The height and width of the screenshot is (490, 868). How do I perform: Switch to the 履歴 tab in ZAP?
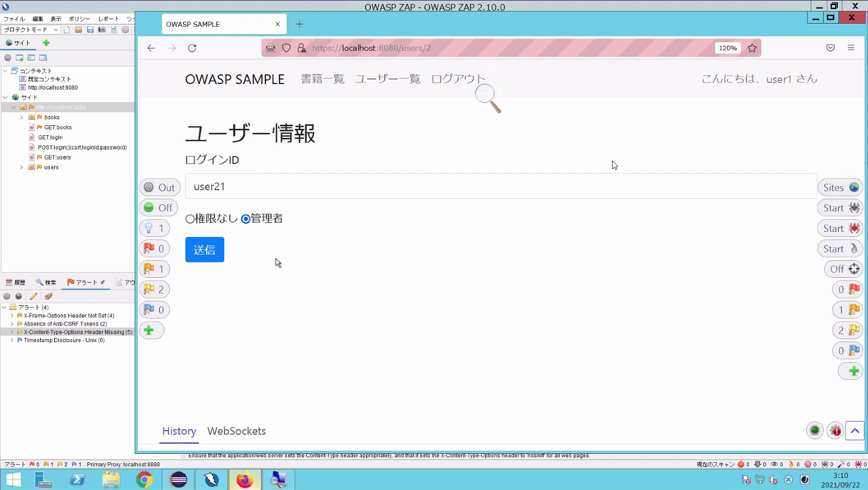[16, 282]
